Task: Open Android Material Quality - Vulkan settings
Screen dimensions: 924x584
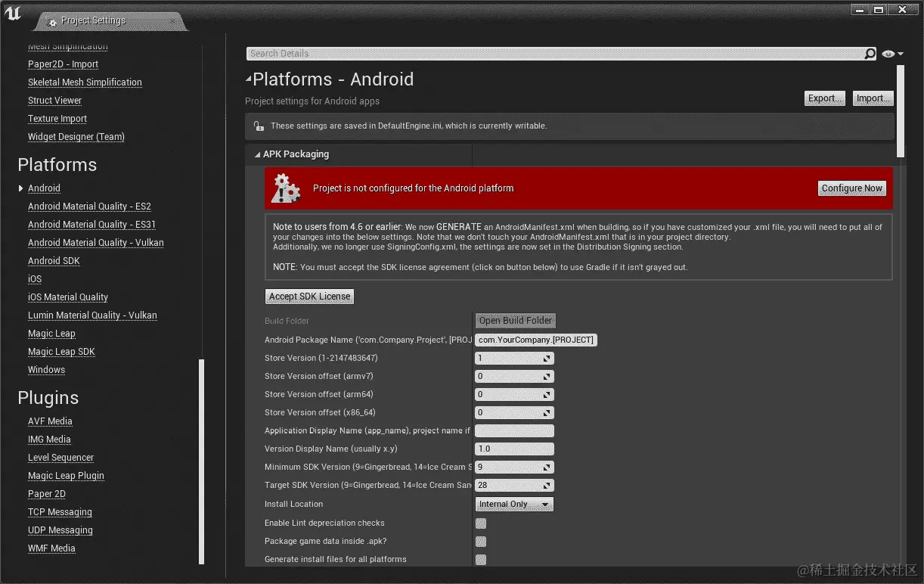Action: 96,243
